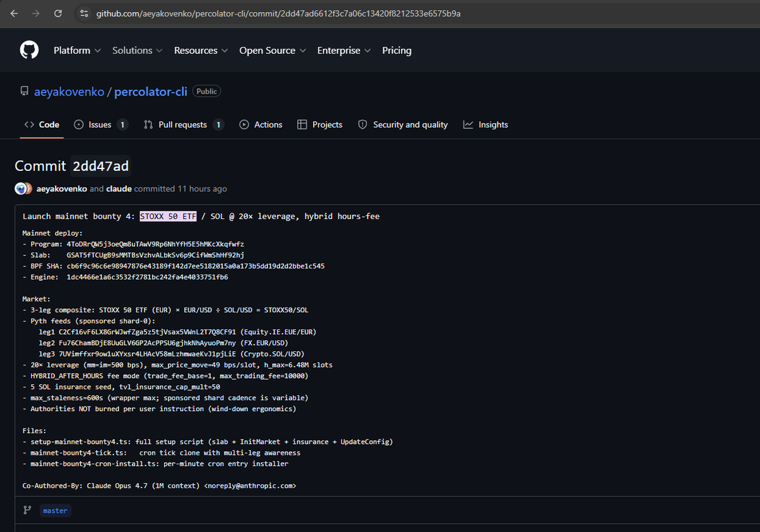This screenshot has width=760, height=532.
Task: Click highlighted 'STOXX 50 ETF' in commit title
Action: 168,217
